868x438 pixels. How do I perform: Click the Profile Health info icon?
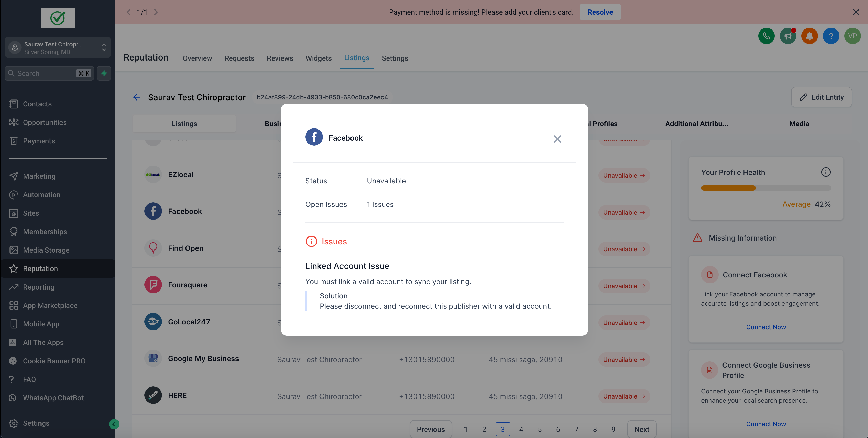click(825, 172)
